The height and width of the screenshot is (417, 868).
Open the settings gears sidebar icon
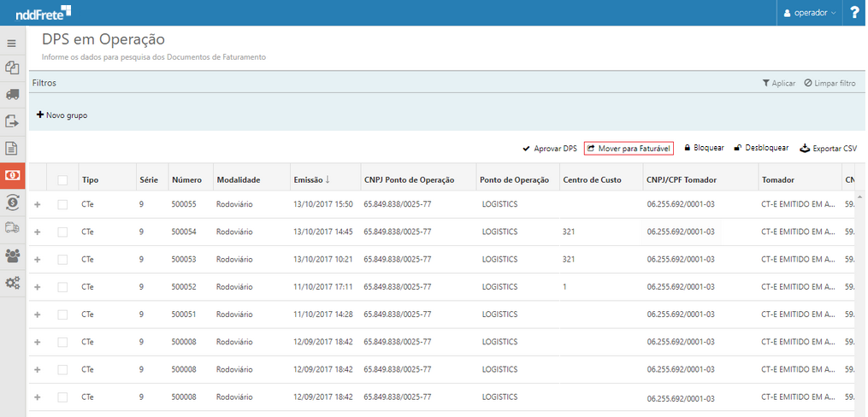[x=12, y=283]
